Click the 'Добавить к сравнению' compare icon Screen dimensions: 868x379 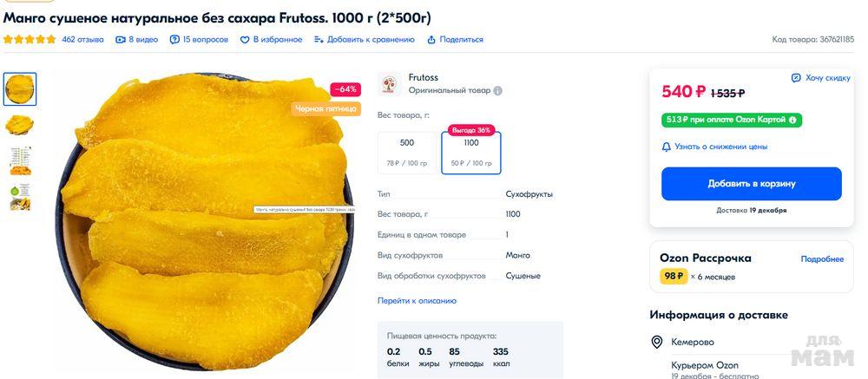click(x=319, y=40)
